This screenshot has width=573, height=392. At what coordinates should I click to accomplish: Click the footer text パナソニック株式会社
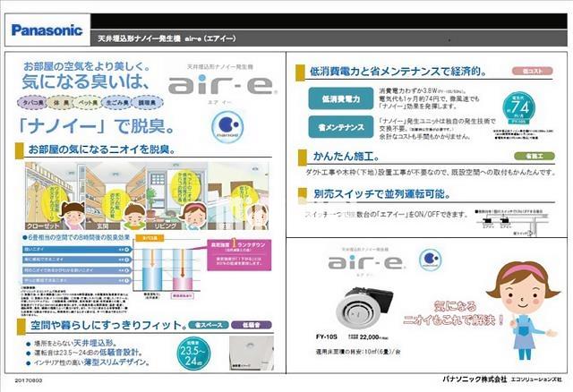tap(475, 379)
